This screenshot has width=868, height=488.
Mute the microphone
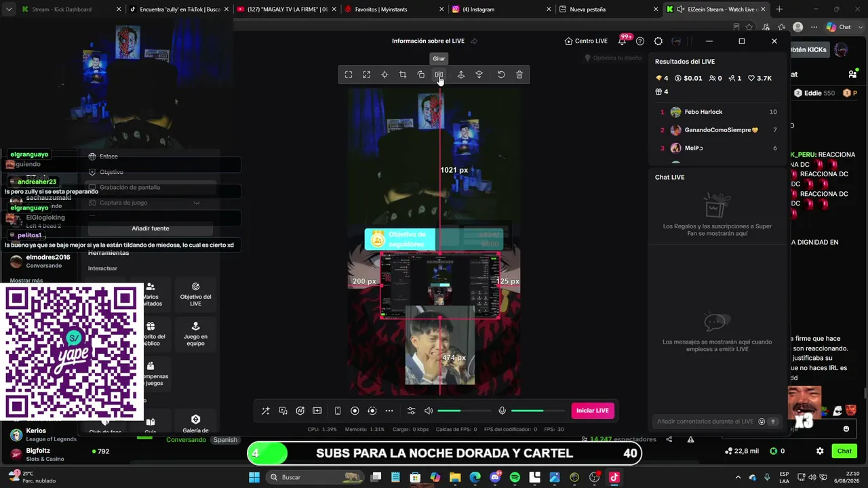pos(502,411)
